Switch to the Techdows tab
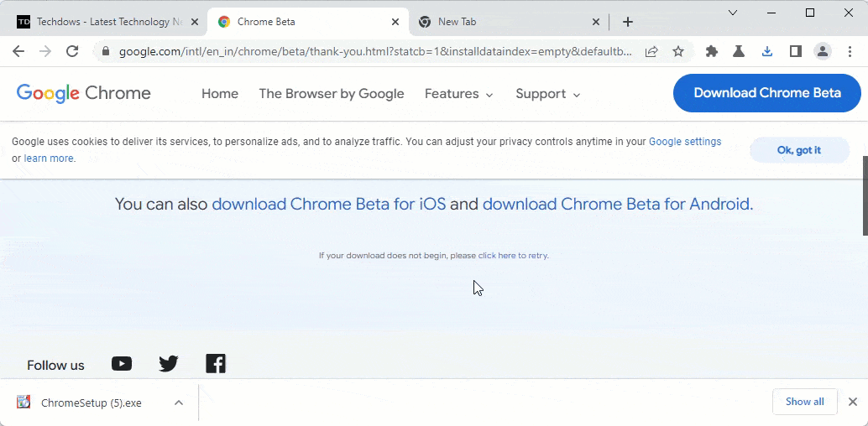The height and width of the screenshot is (426, 868). (102, 22)
